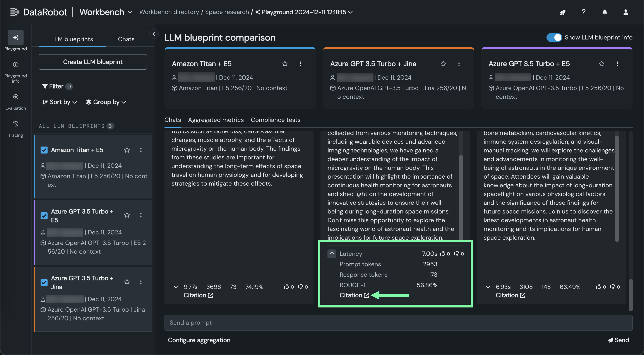Image resolution: width=644 pixels, height=355 pixels.
Task: Uncheck Azure GPT 3.5 Turbo + Jina blueprint
Action: [x=44, y=282]
